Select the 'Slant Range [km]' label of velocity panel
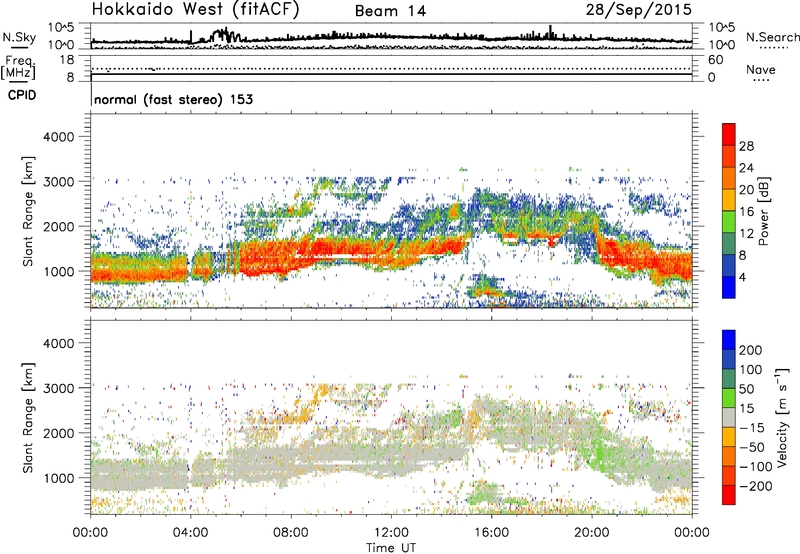 click(28, 417)
